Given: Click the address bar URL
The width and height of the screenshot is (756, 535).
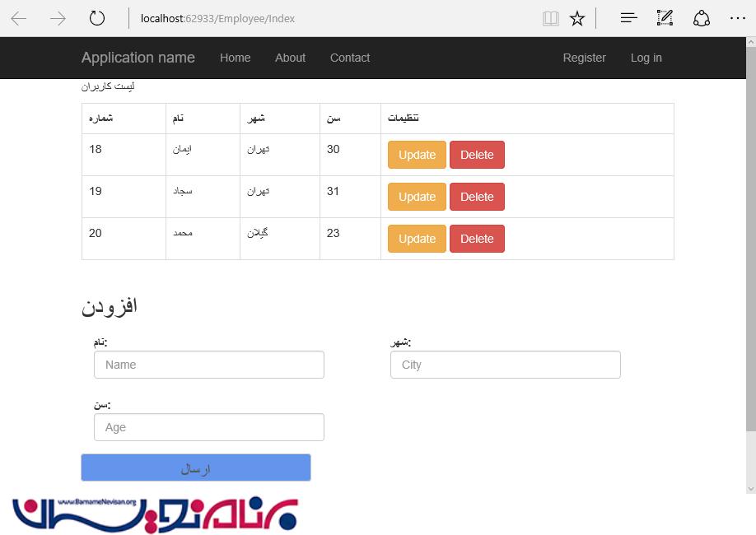Looking at the screenshot, I should (x=329, y=18).
